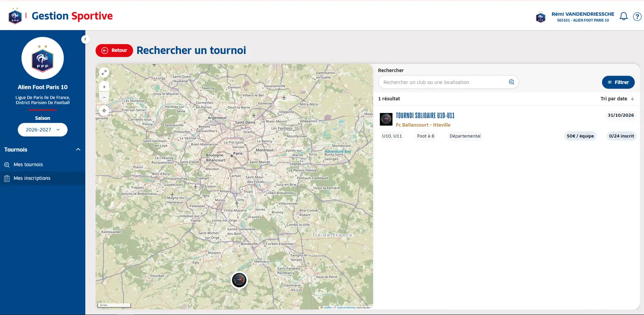Open the 2026-2027 season dropdown

[x=43, y=130]
